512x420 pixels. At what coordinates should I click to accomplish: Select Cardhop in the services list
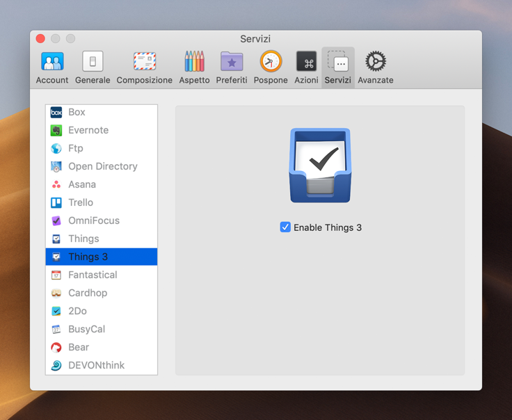pyautogui.click(x=102, y=293)
